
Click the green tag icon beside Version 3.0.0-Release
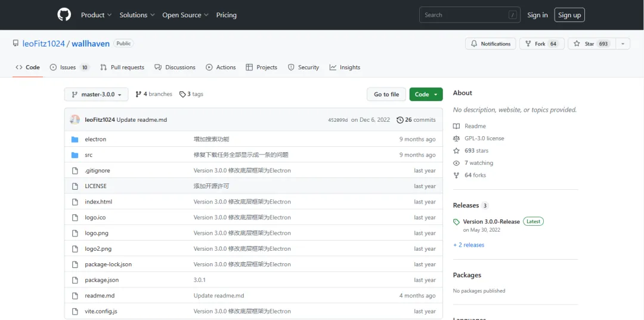[456, 221]
